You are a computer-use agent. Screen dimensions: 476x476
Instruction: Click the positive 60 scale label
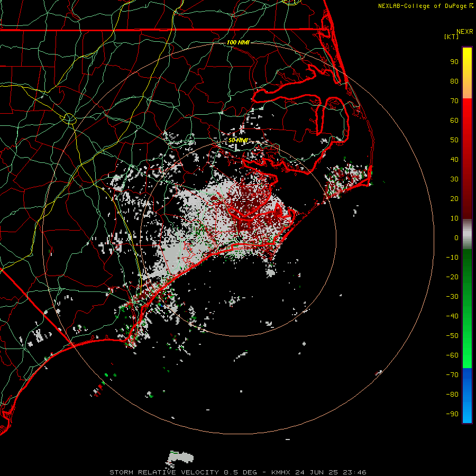pyautogui.click(x=454, y=121)
